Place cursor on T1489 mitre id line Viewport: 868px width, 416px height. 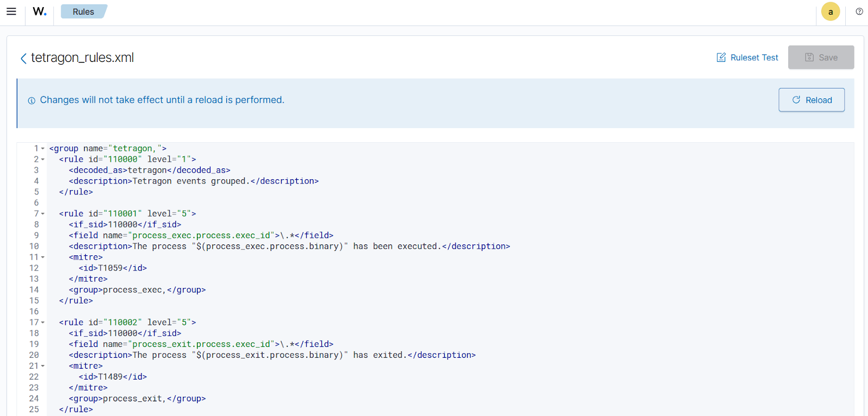pyautogui.click(x=113, y=377)
